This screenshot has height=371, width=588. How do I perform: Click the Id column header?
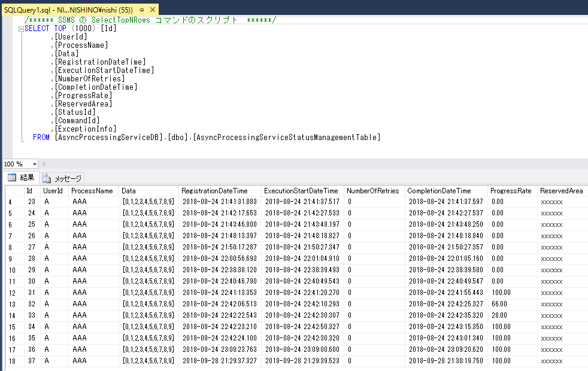[29, 191]
